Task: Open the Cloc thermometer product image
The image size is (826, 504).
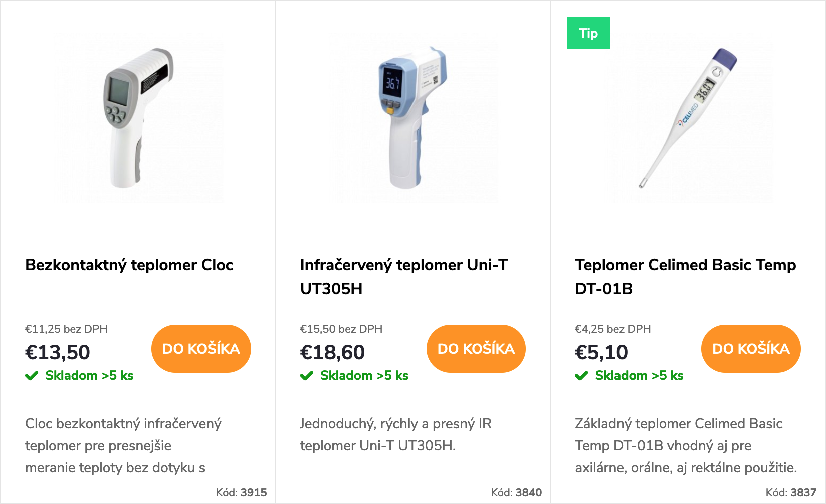Action: tap(139, 118)
